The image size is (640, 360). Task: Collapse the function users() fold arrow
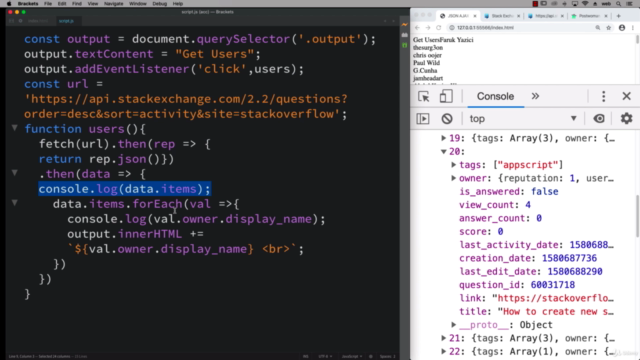(15, 128)
